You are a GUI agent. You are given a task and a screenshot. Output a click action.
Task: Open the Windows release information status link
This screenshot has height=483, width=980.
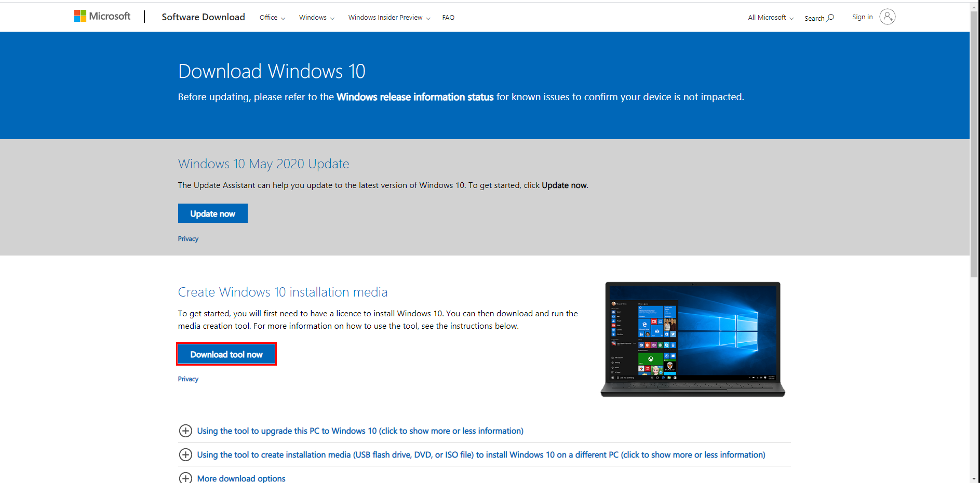(414, 97)
